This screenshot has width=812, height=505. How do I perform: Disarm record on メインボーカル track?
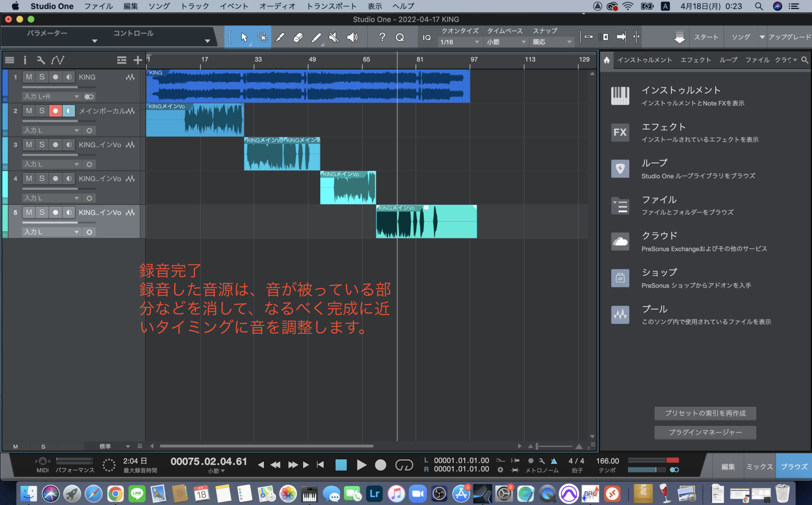55,110
